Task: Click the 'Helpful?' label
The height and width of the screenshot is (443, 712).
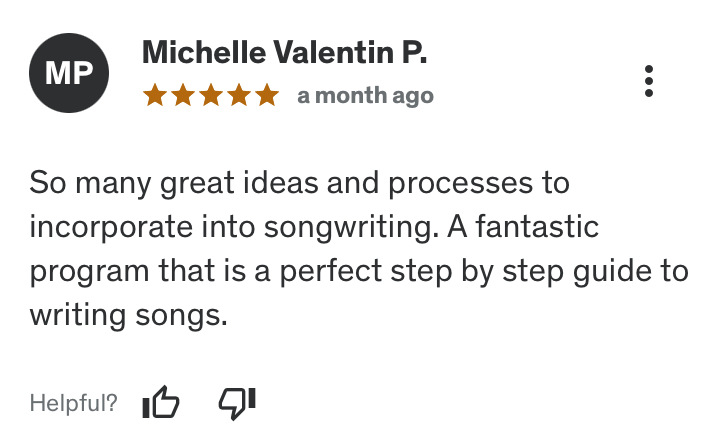Action: click(73, 404)
